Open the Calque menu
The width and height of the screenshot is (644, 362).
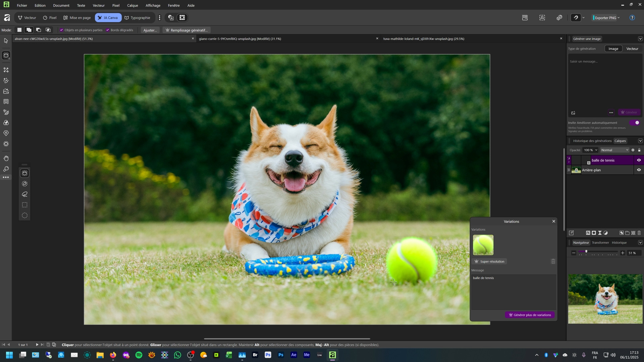point(132,5)
